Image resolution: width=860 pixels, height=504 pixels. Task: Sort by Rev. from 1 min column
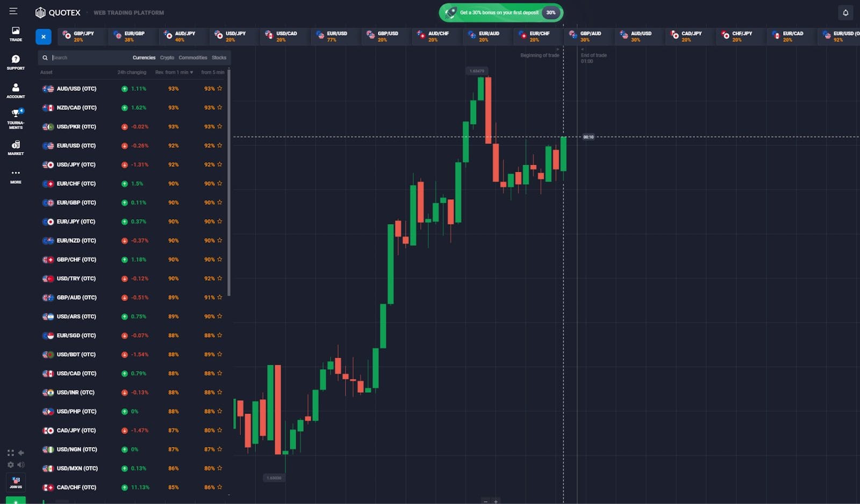tap(174, 72)
